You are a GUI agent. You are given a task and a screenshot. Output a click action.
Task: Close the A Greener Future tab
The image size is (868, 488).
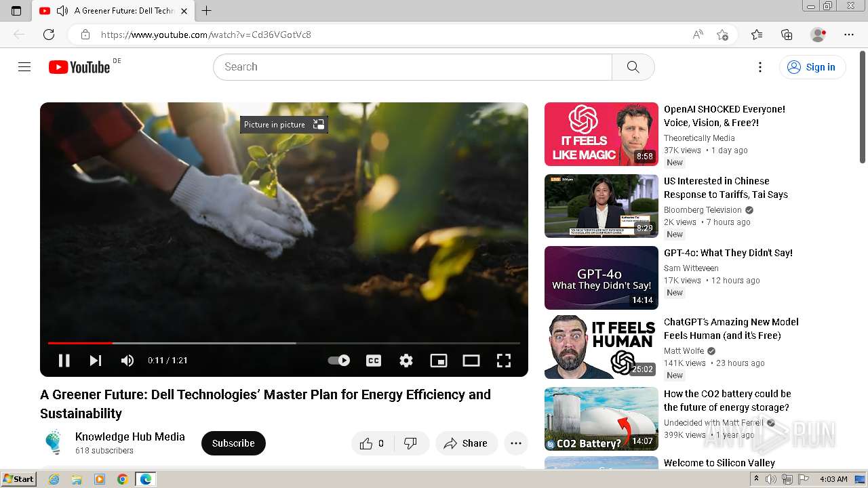184,11
